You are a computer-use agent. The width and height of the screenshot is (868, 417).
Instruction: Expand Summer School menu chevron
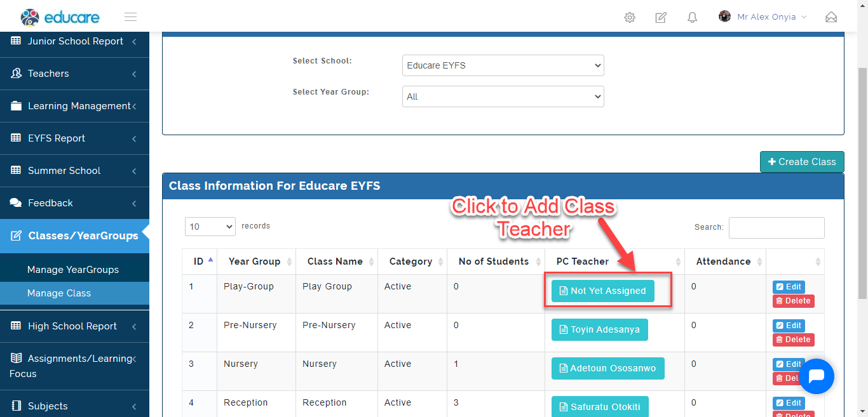[x=134, y=171]
